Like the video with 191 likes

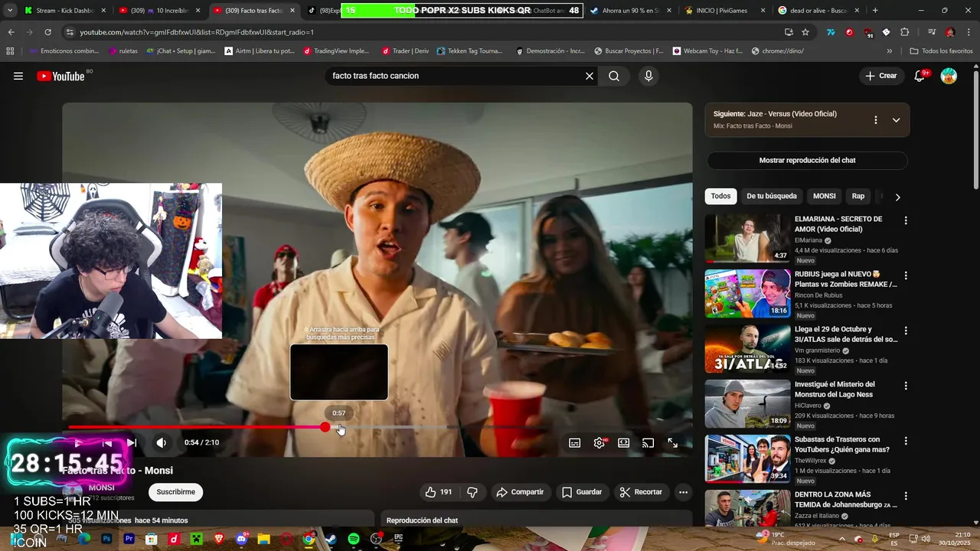(439, 492)
